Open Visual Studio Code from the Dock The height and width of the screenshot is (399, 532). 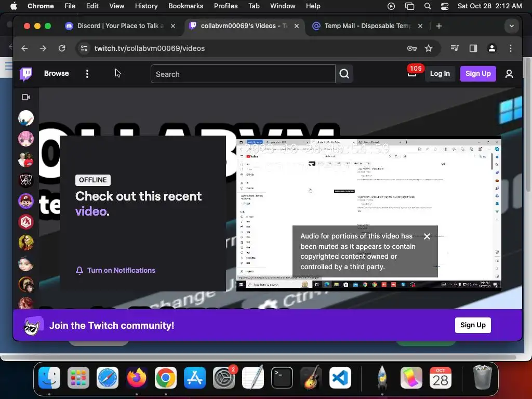(x=340, y=378)
